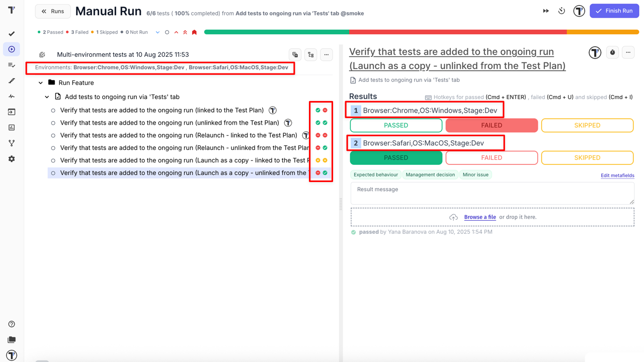Toggle the 'Minor issue' result tag

[475, 175]
